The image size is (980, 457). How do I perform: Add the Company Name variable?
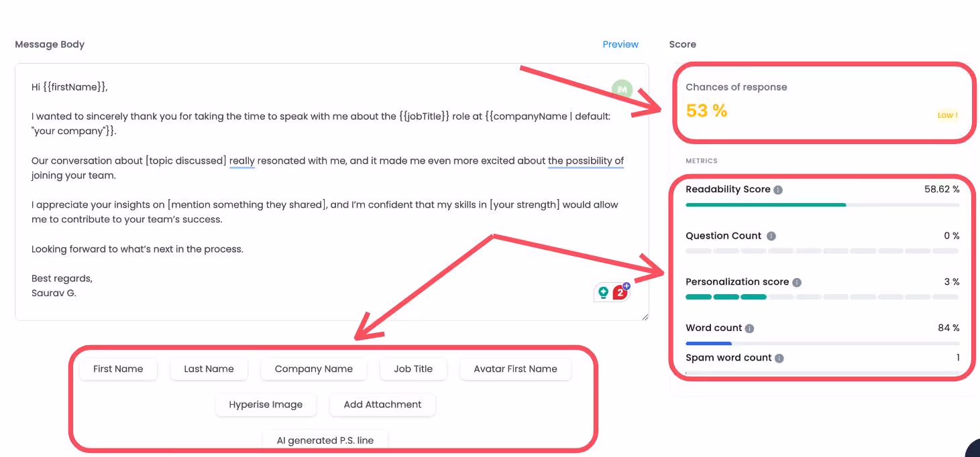point(313,369)
